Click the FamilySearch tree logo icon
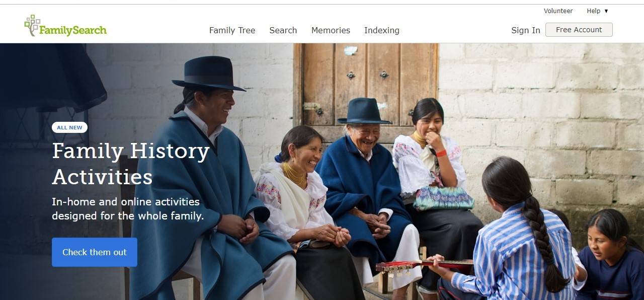644x300 pixels. [32, 25]
